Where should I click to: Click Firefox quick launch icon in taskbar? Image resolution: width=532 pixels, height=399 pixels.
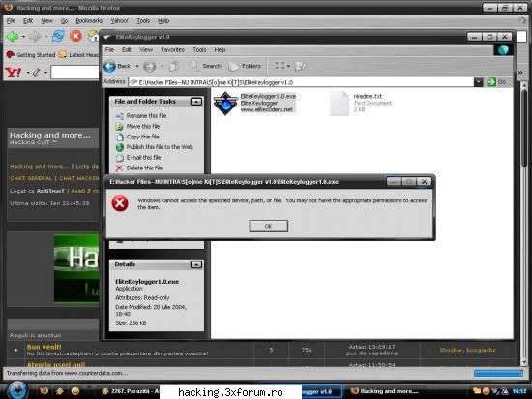click(44, 391)
